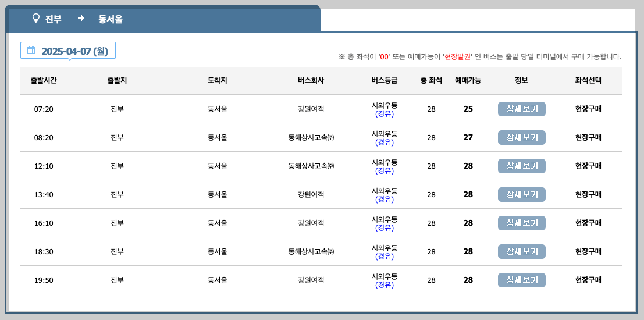Click 동해상사고속㈜ in the 08:20 row
Image resolution: width=644 pixels, height=320 pixels.
pyautogui.click(x=311, y=138)
